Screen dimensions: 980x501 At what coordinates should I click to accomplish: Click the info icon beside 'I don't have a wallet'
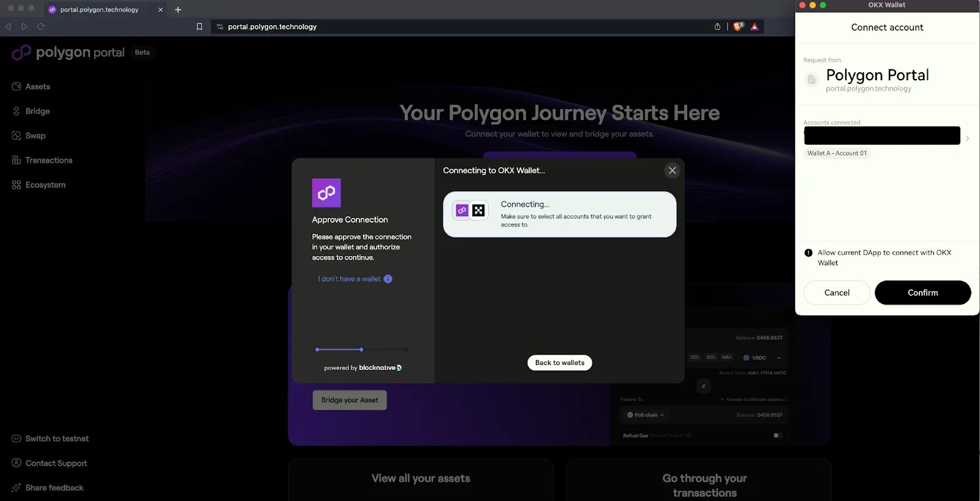(x=388, y=279)
